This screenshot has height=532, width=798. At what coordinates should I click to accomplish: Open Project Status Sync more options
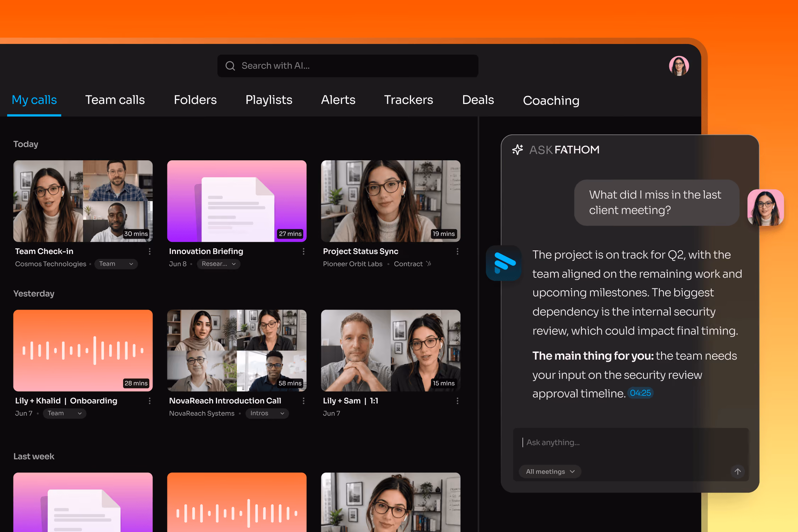458,251
